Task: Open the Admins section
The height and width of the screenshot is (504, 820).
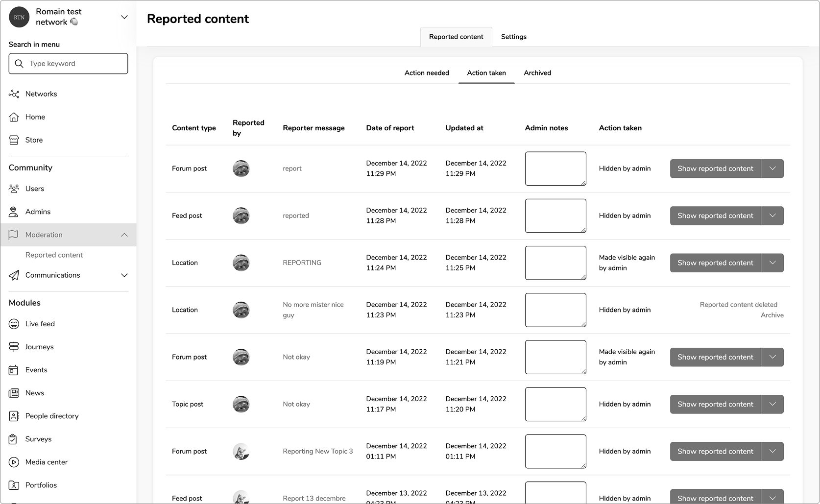Action: [x=38, y=212]
